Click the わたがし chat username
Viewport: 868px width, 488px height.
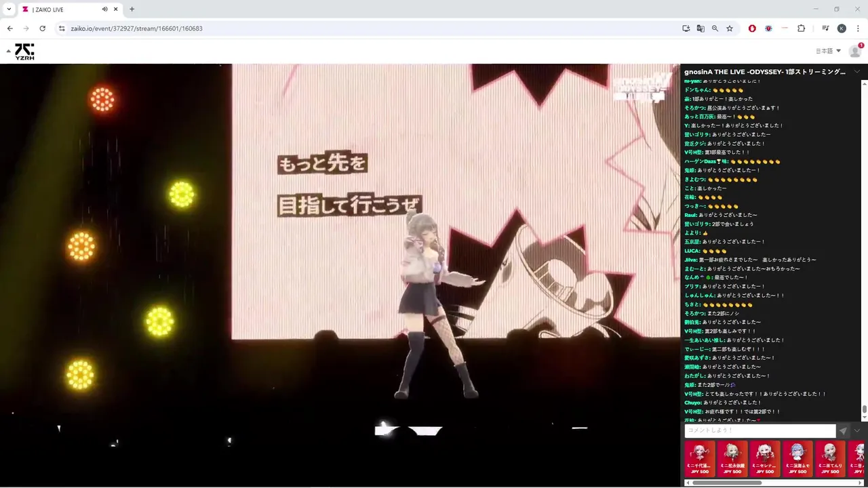tap(694, 376)
